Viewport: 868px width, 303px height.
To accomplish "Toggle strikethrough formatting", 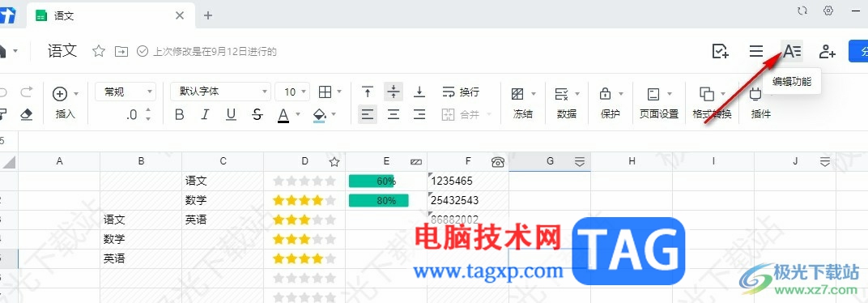I will 257,115.
